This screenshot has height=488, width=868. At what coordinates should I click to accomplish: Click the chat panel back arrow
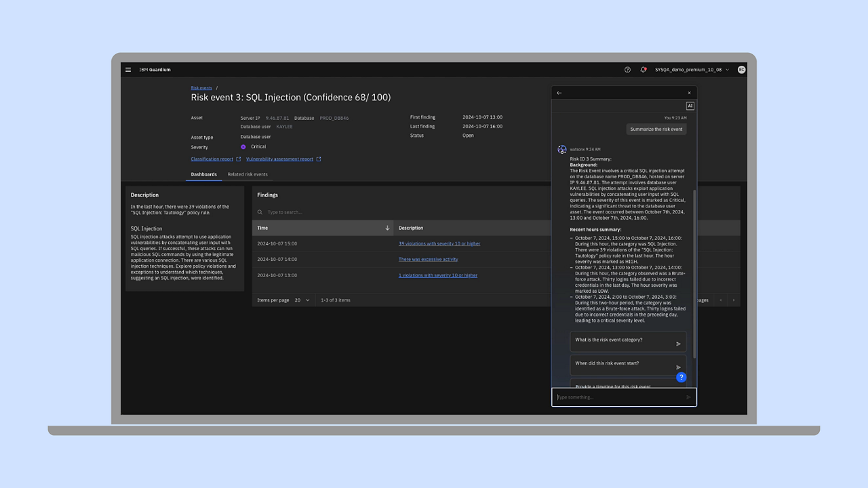coord(559,93)
